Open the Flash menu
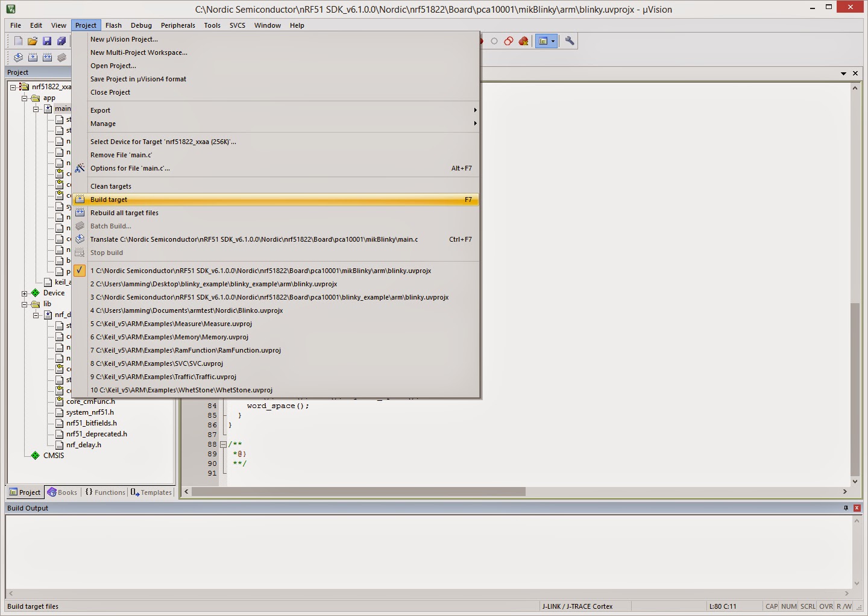The image size is (868, 616). 113,25
